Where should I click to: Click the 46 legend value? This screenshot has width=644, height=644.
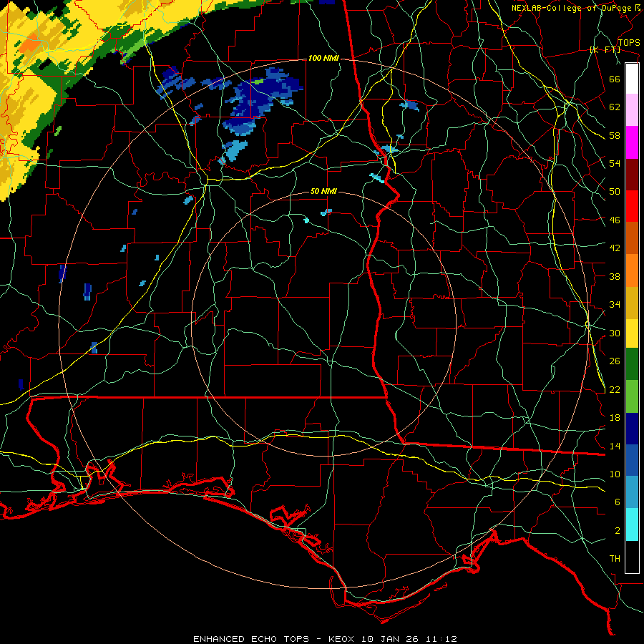pos(615,220)
